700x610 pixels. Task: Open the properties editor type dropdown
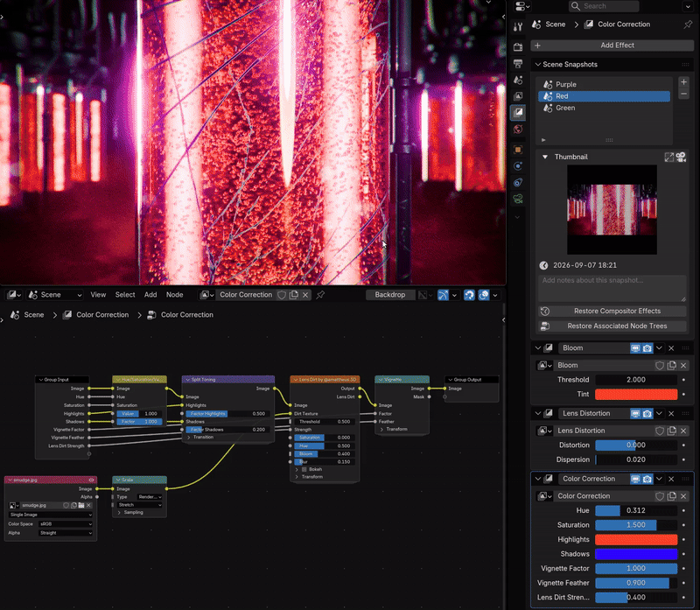click(522, 6)
